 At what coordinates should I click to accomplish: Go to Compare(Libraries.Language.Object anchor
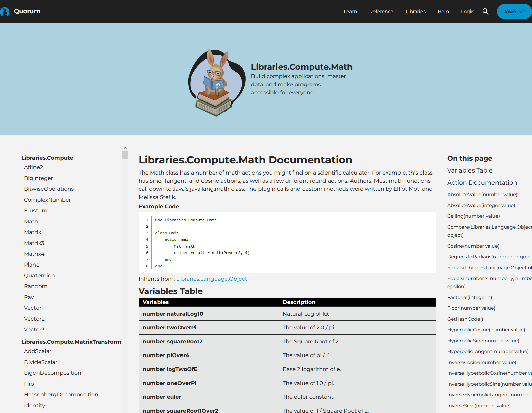(x=489, y=231)
